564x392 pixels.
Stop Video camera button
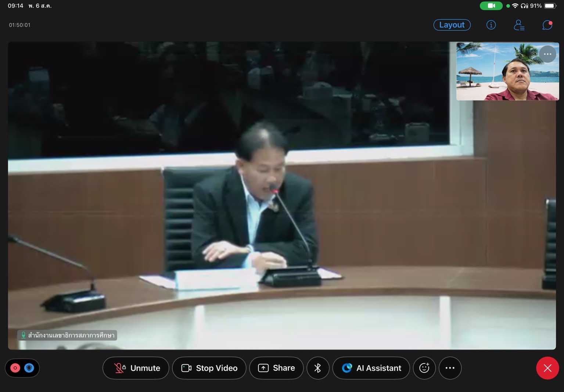click(x=209, y=368)
